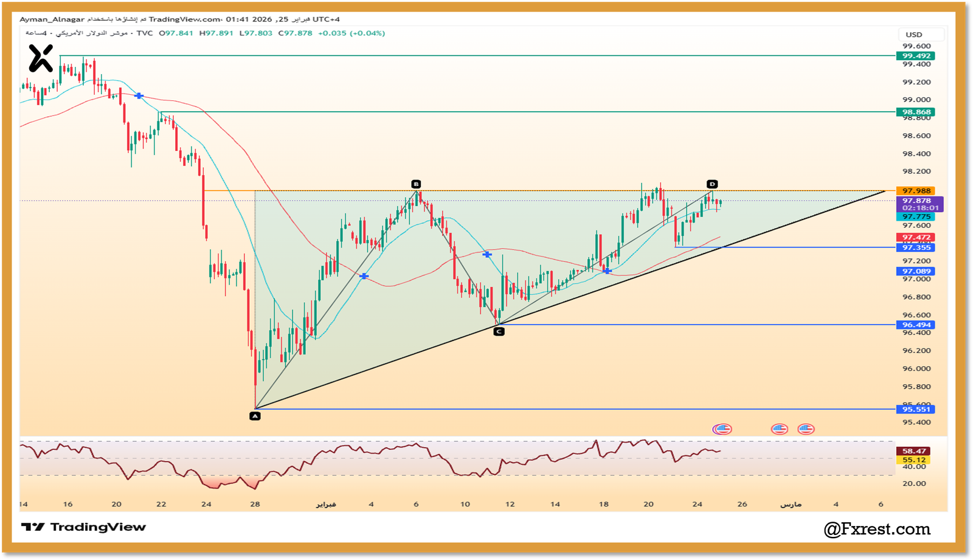Select the blue plus marker near point C
973x560 pixels.
point(486,254)
